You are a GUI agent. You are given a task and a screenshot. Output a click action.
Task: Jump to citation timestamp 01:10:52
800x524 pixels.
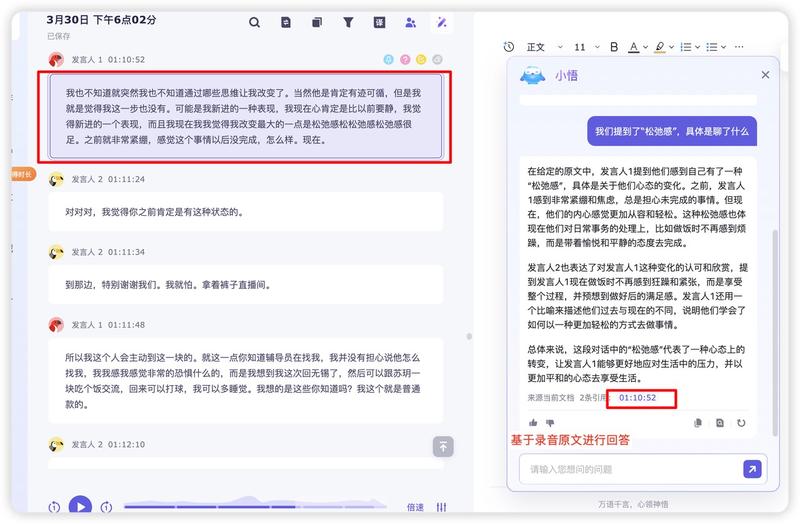[x=637, y=397]
